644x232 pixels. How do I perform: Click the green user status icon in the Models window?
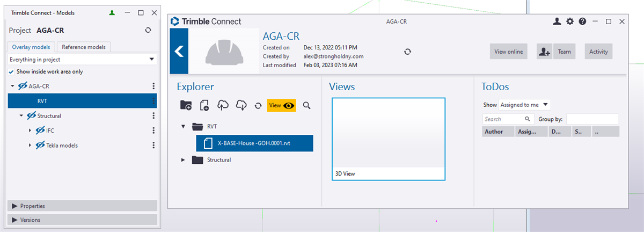coord(112,12)
